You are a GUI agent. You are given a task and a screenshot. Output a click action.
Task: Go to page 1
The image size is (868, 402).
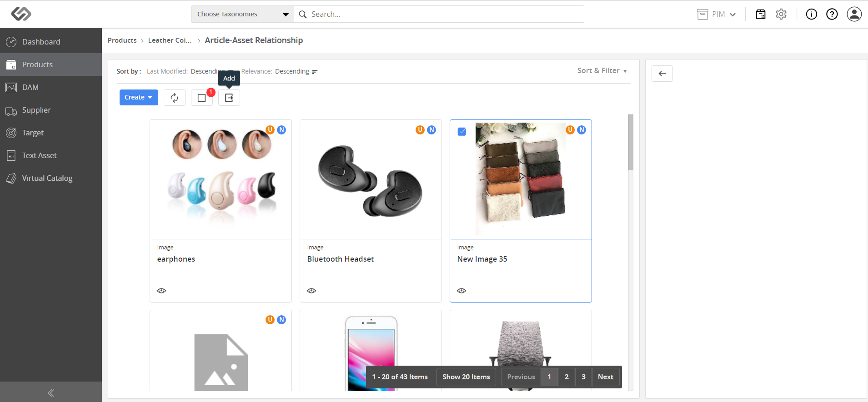point(549,377)
